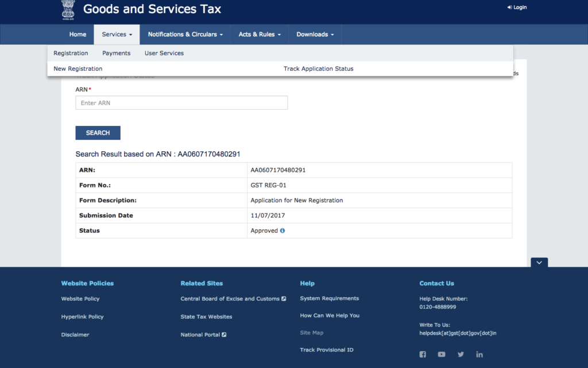
Task: Click the Enter ARN input field
Action: tap(181, 103)
